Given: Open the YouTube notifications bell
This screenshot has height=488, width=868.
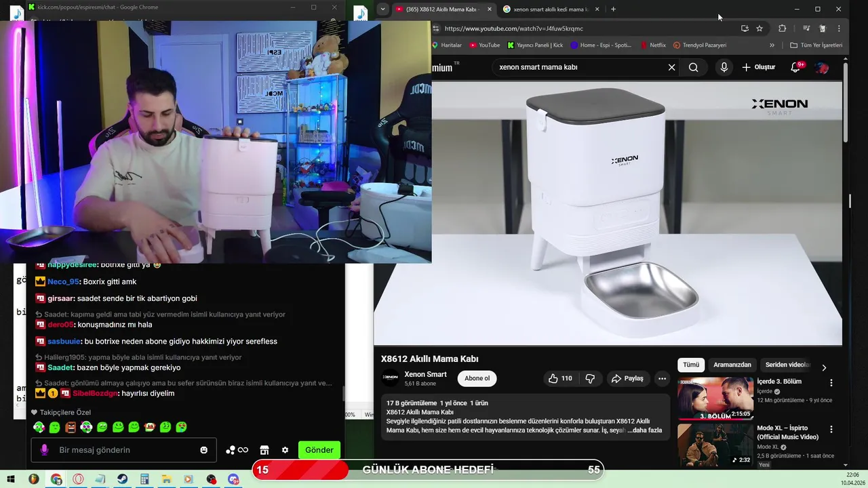Looking at the screenshot, I should (x=796, y=67).
